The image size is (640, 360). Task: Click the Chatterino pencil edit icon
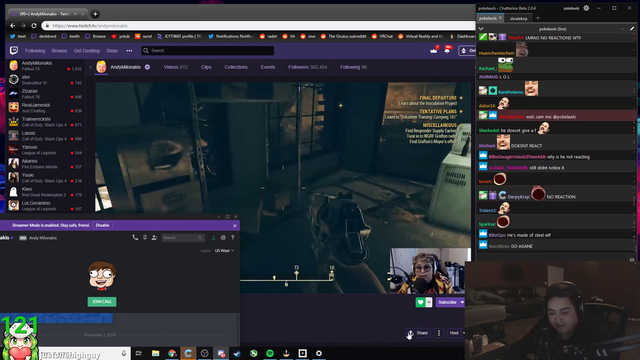coord(632,29)
